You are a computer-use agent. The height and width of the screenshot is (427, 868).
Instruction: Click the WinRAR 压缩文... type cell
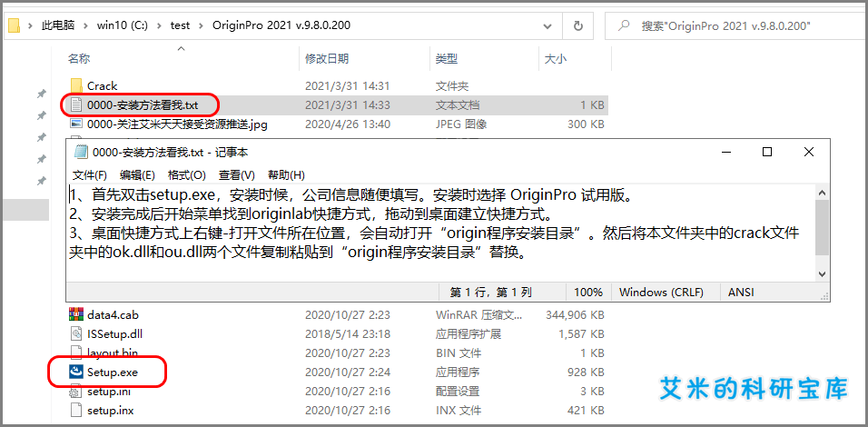point(478,314)
